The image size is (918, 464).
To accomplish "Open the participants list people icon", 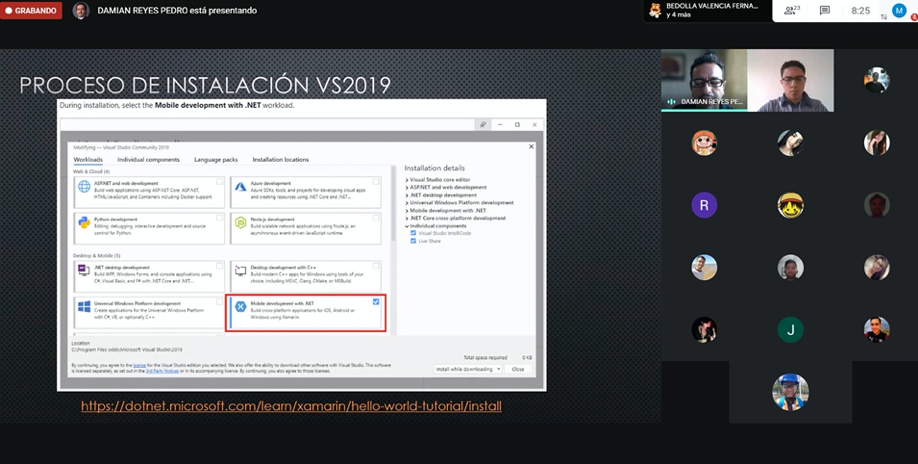I will coord(792,11).
